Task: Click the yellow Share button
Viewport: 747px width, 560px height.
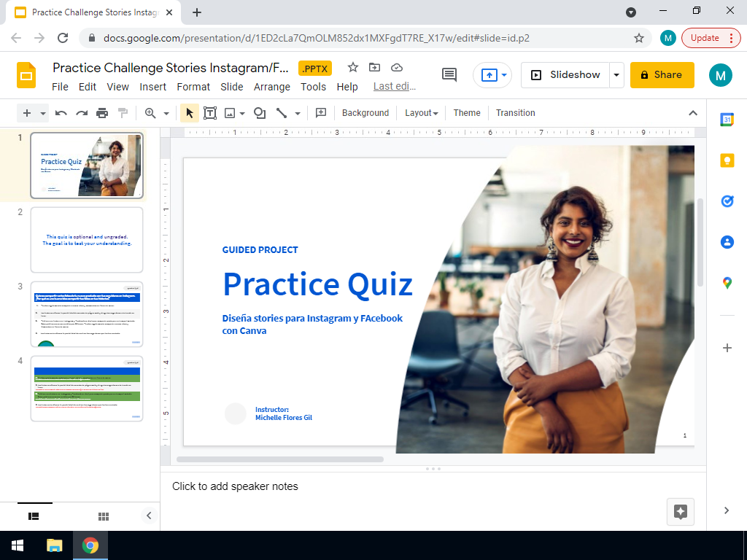Action: click(x=662, y=74)
